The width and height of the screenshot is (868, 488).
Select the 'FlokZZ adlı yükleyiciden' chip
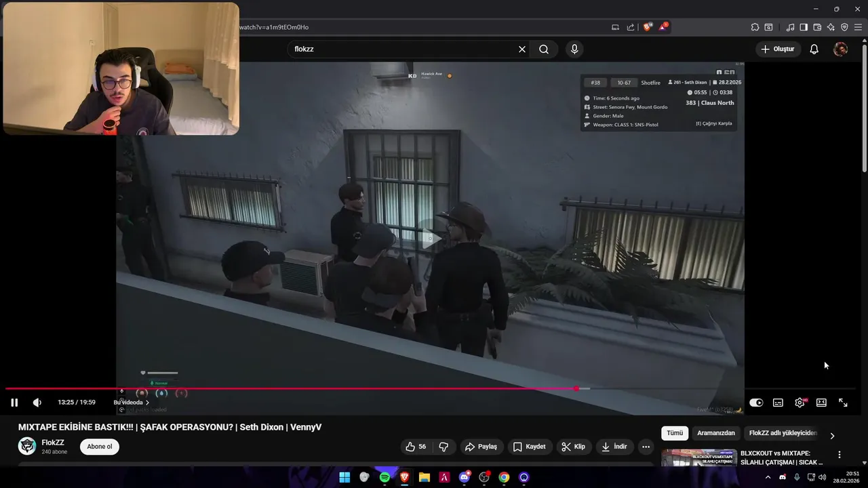pos(783,433)
